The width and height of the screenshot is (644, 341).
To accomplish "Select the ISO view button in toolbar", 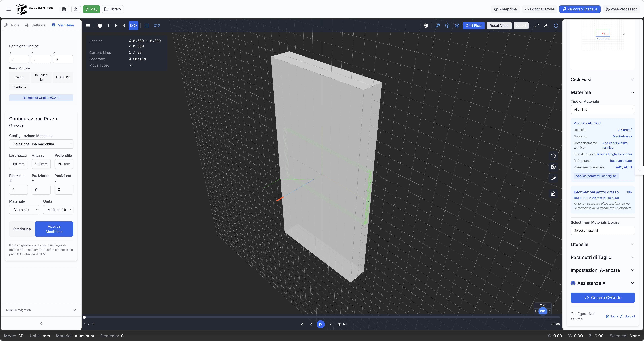I will [x=133, y=26].
